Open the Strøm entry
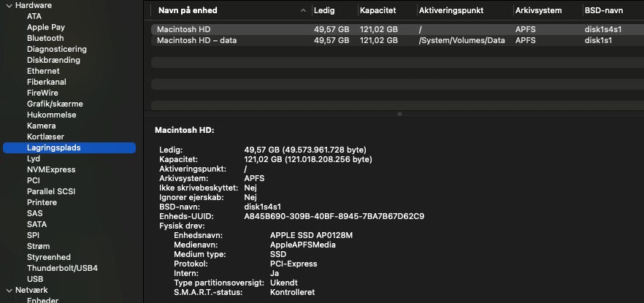Viewport: 644px width, 303px height. 38,246
